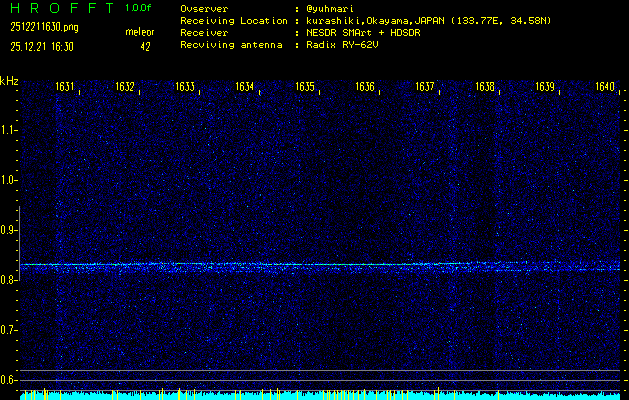
Task: Click the 1640 time marker
Action: tap(605, 87)
